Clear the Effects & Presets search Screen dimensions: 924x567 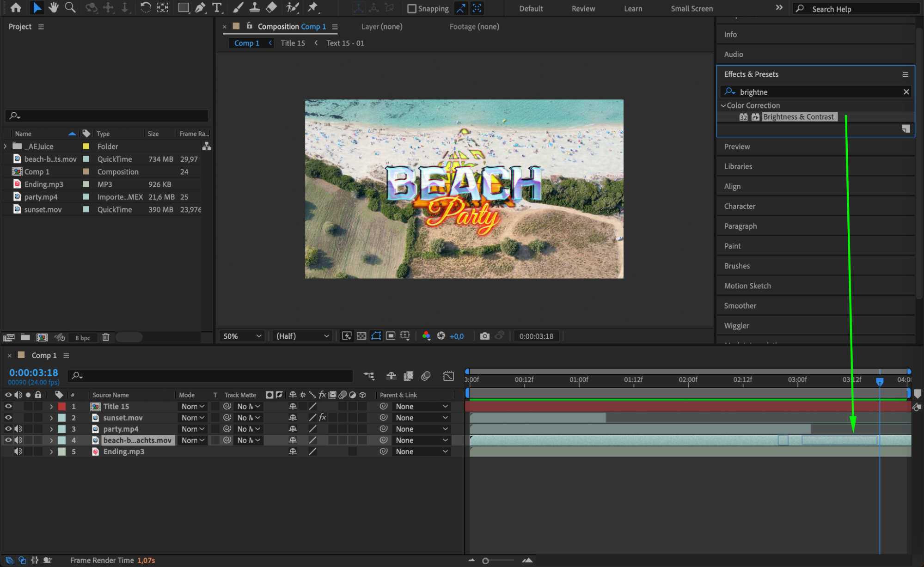point(906,92)
